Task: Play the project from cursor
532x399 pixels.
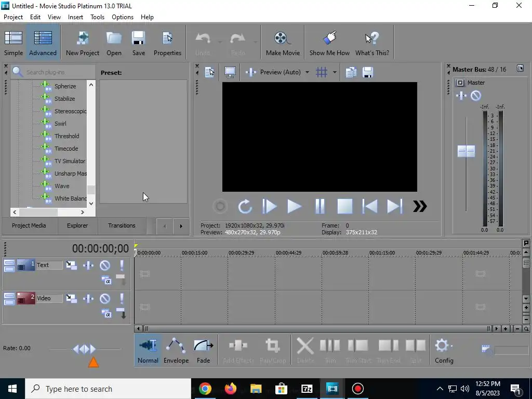Action: click(294, 206)
